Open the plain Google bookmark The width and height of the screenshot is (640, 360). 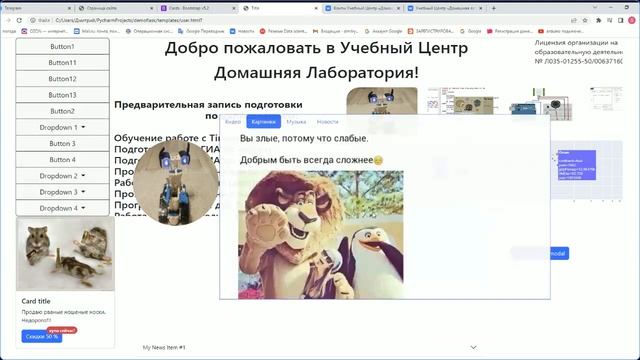471,31
